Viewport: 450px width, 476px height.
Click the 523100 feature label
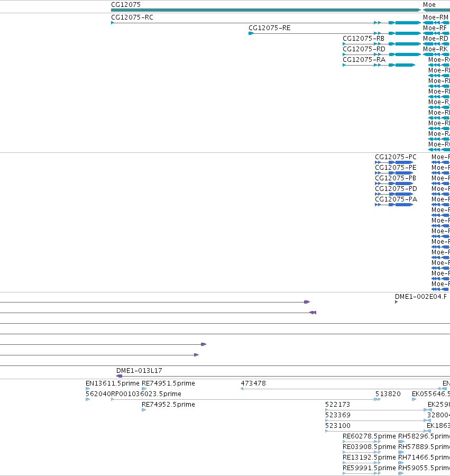pos(337,426)
